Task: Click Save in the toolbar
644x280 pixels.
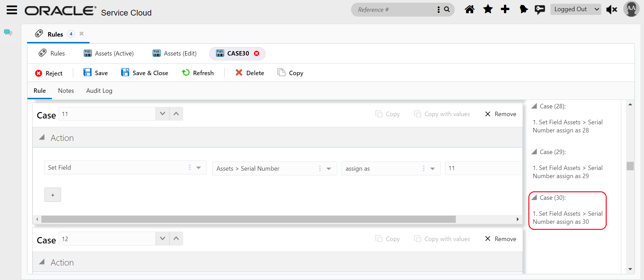Action: coord(96,73)
